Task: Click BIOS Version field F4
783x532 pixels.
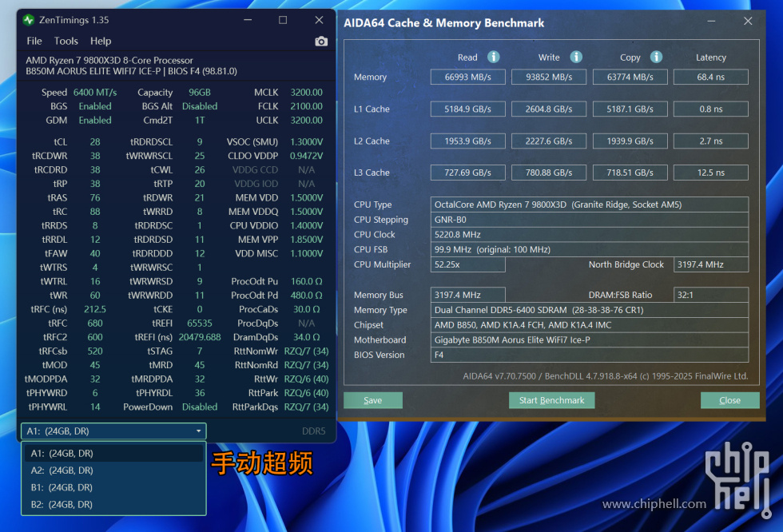Action: coord(590,355)
